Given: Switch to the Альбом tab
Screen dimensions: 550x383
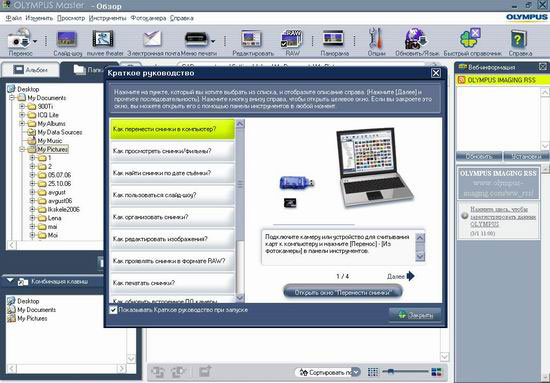Looking at the screenshot, I should point(31,70).
